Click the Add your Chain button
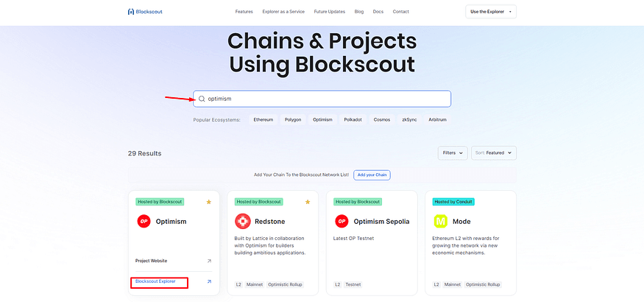 [372, 175]
